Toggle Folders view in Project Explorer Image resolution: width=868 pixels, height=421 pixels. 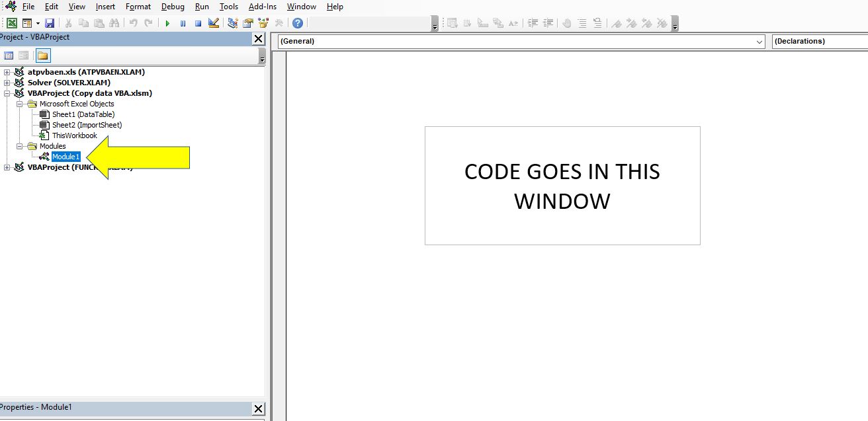click(42, 56)
